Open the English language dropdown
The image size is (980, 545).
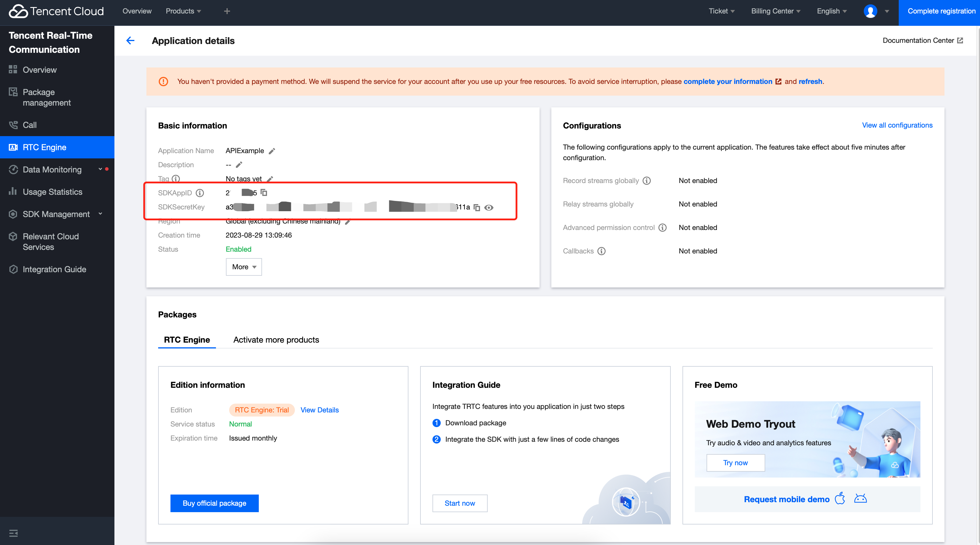tap(832, 11)
